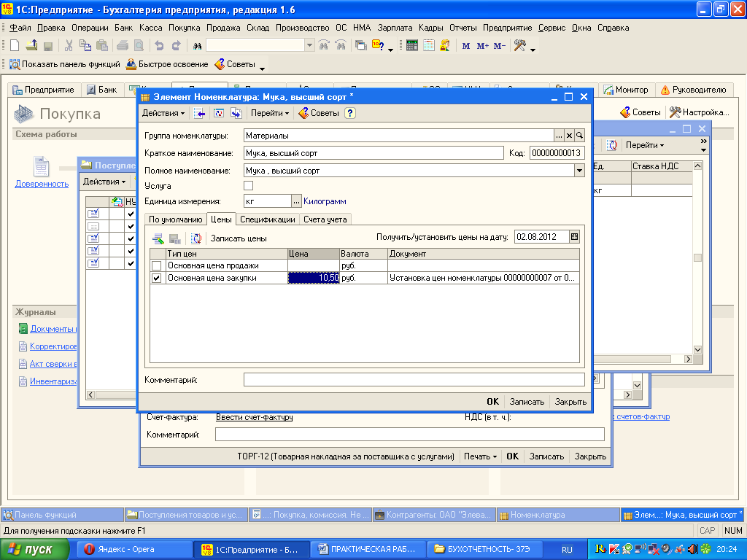Click the M+ memory button

point(483,46)
